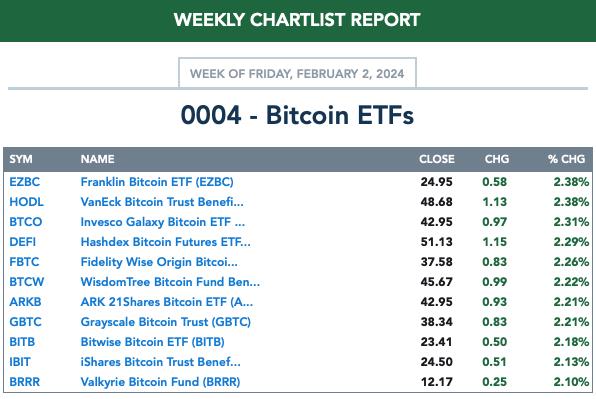This screenshot has width=596, height=399.
Task: Click the SYM column header
Action: 21,159
